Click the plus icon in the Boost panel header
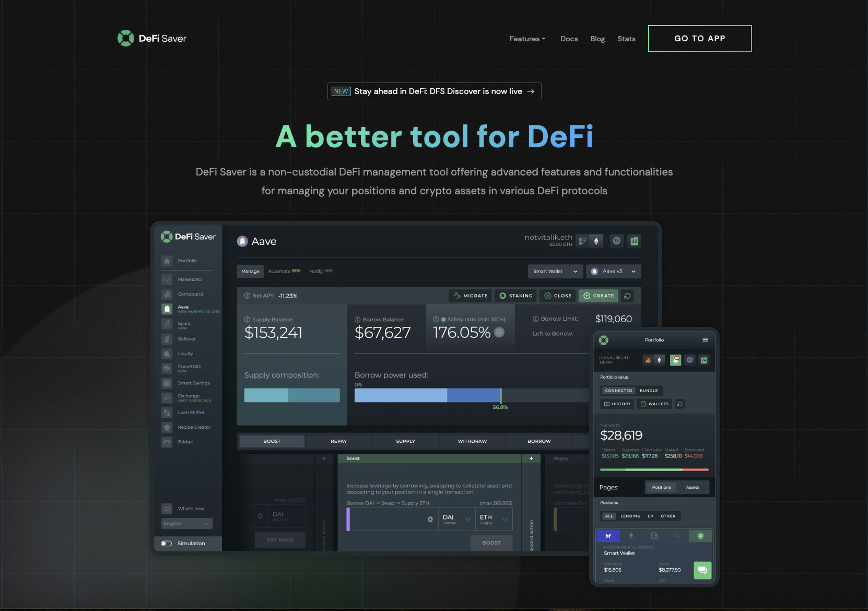Image resolution: width=868 pixels, height=611 pixels. pos(531,459)
